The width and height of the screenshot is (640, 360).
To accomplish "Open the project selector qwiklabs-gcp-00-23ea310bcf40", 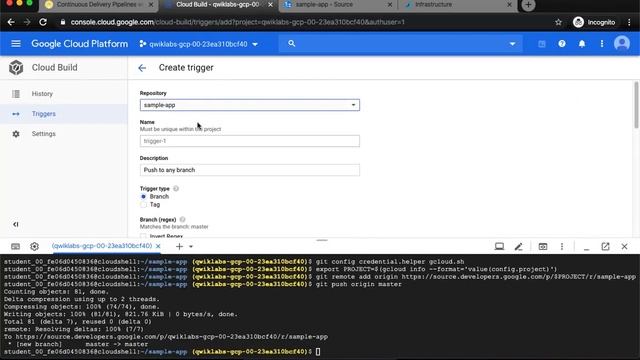I will (x=198, y=44).
